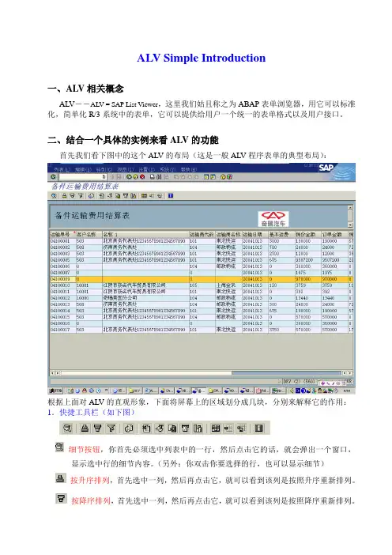This screenshot has width=392, height=555.
Task: Select the 保价金额 column header
Action: pyautogui.click(x=307, y=234)
